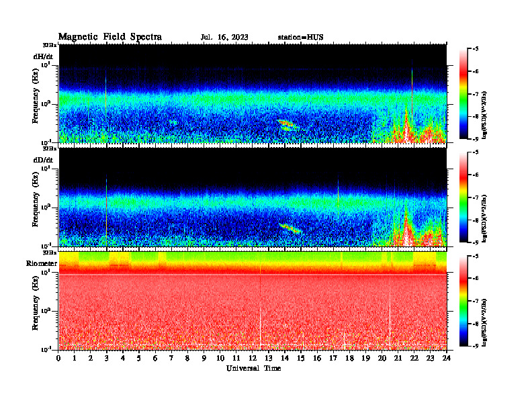This screenshot has width=532, height=411.
Task: Click the 'station=HUS' label
Action: pos(300,37)
